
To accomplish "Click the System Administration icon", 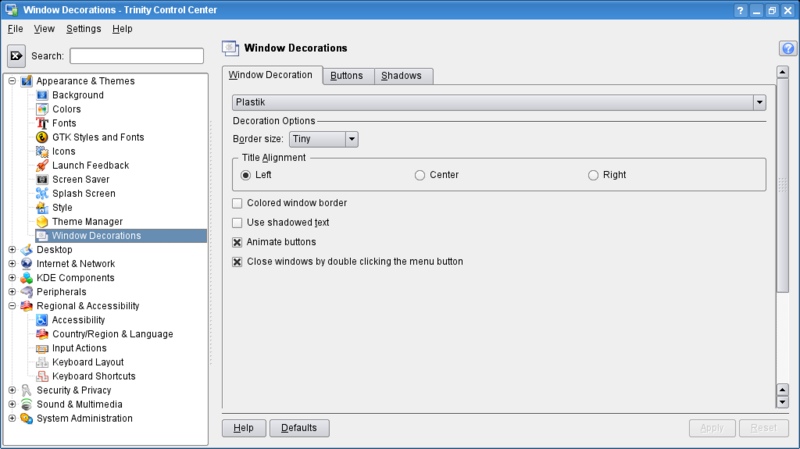I will 27,418.
